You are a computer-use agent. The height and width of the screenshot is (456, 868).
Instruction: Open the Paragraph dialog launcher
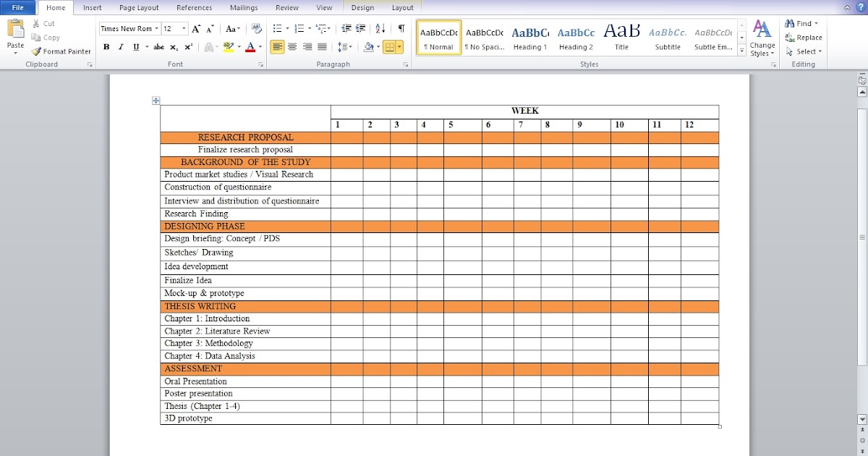click(x=406, y=65)
